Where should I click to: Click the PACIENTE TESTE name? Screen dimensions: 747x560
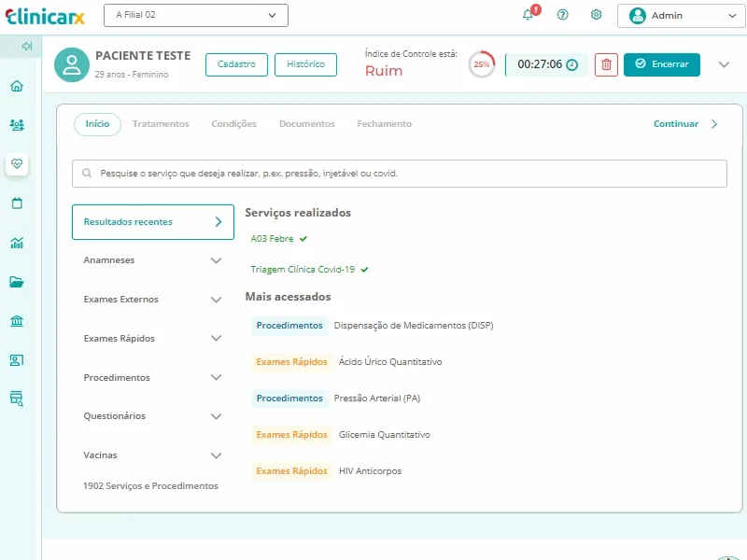143,56
